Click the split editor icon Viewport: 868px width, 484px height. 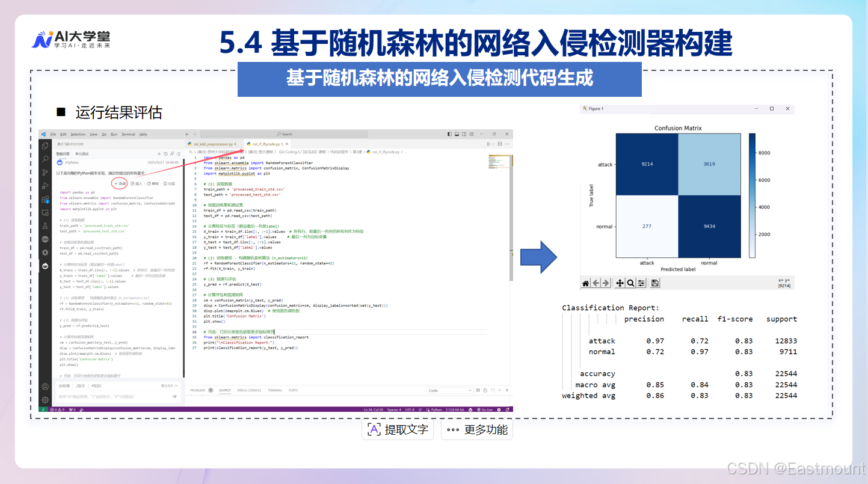[500, 144]
